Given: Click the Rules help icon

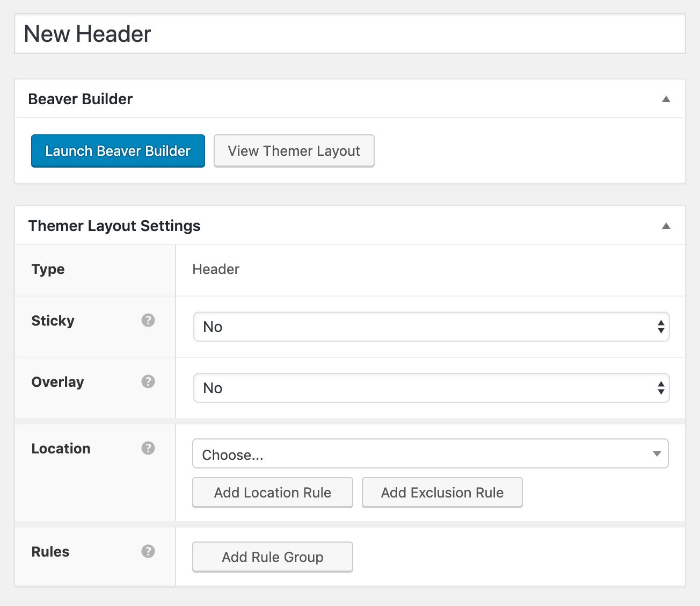Looking at the screenshot, I should tap(148, 551).
